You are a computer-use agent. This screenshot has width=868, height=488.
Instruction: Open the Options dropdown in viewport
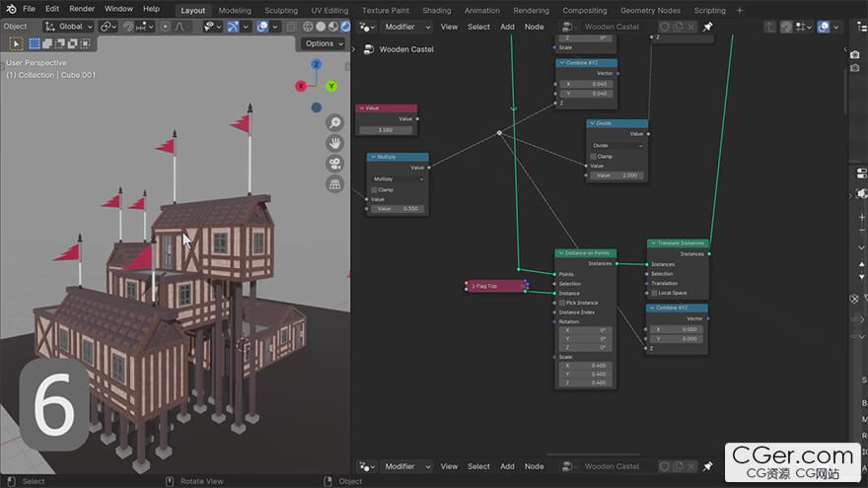[x=324, y=43]
